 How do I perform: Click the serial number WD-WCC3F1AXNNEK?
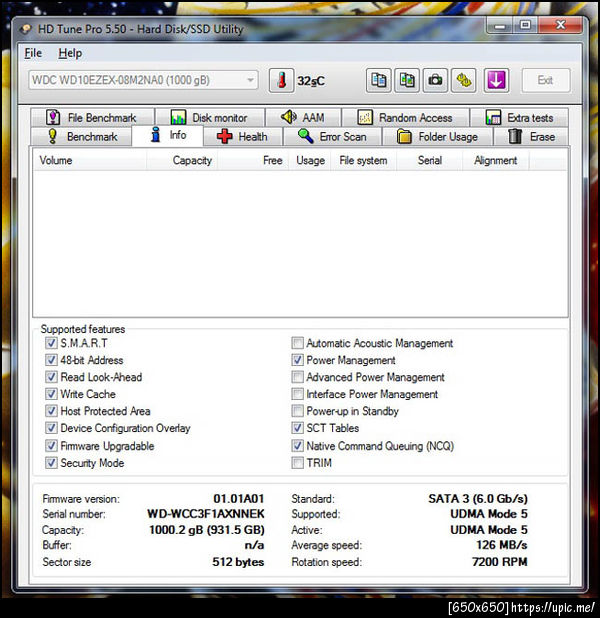(x=206, y=514)
